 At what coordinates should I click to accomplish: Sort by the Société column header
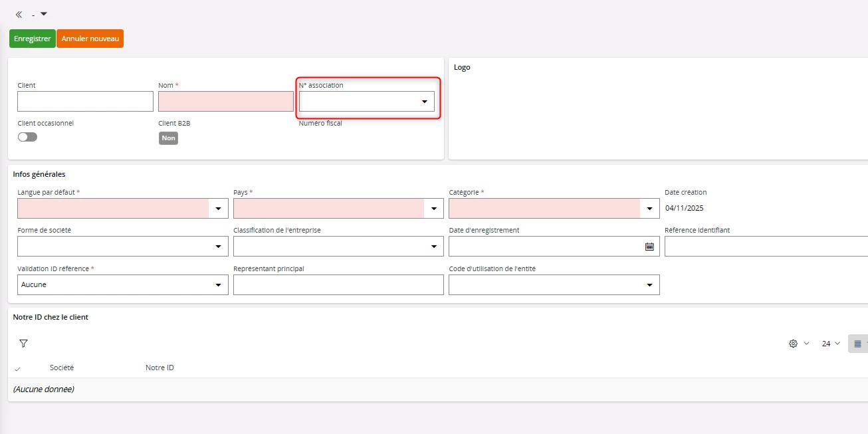pyautogui.click(x=62, y=368)
